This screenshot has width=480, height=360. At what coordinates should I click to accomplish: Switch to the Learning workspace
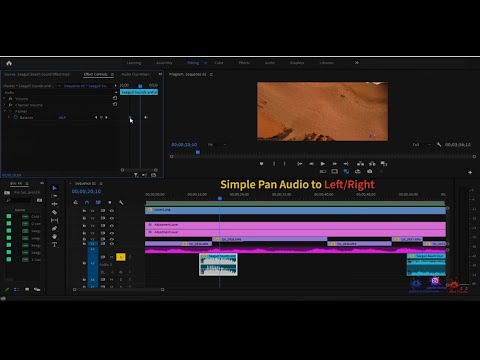pos(134,63)
